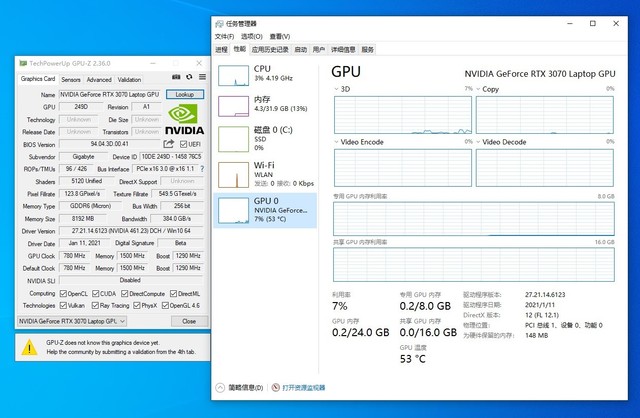Click the Task Manager title bar icon
This screenshot has width=640, height=418.
pyautogui.click(x=219, y=24)
